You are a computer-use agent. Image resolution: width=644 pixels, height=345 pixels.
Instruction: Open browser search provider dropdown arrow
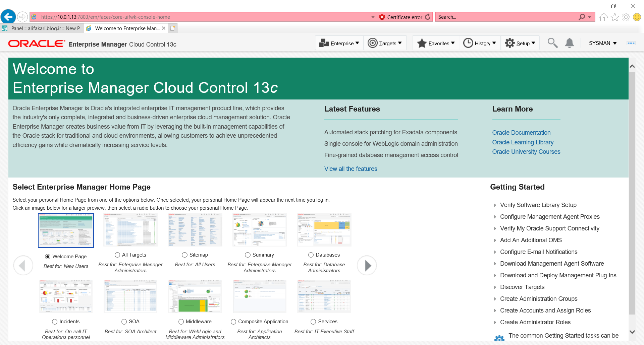point(590,17)
